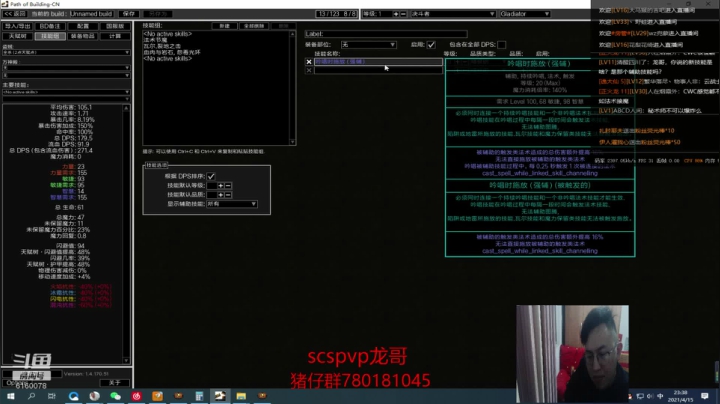
Task: Toggle the 根据 DPS排序 checkbox
Action: 211,176
